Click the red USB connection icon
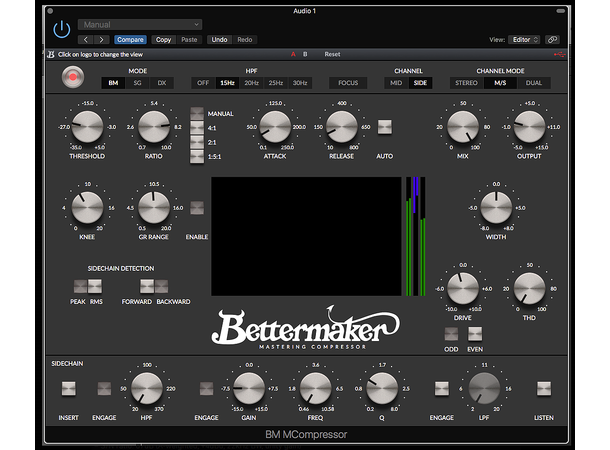 [x=559, y=54]
